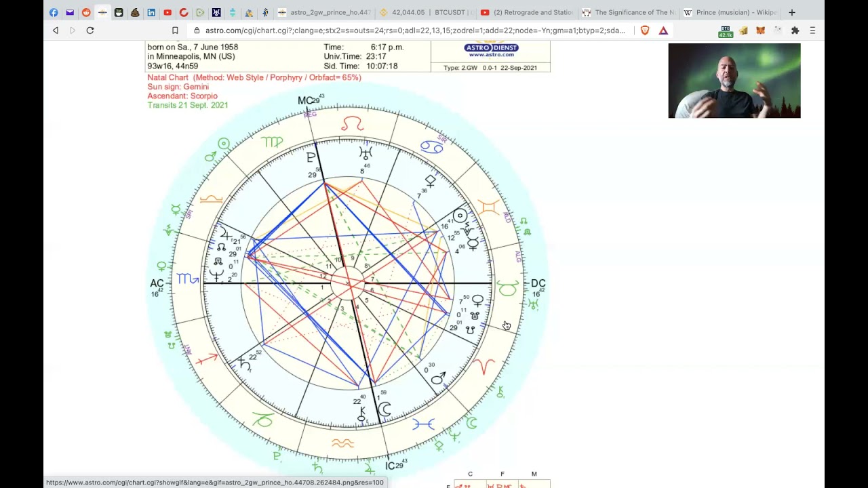Click the Scorpio sign glyph

[x=188, y=279]
